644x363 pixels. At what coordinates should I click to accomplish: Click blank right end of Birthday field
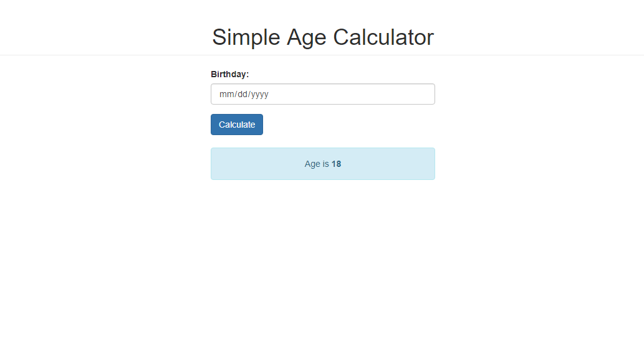coord(390,94)
